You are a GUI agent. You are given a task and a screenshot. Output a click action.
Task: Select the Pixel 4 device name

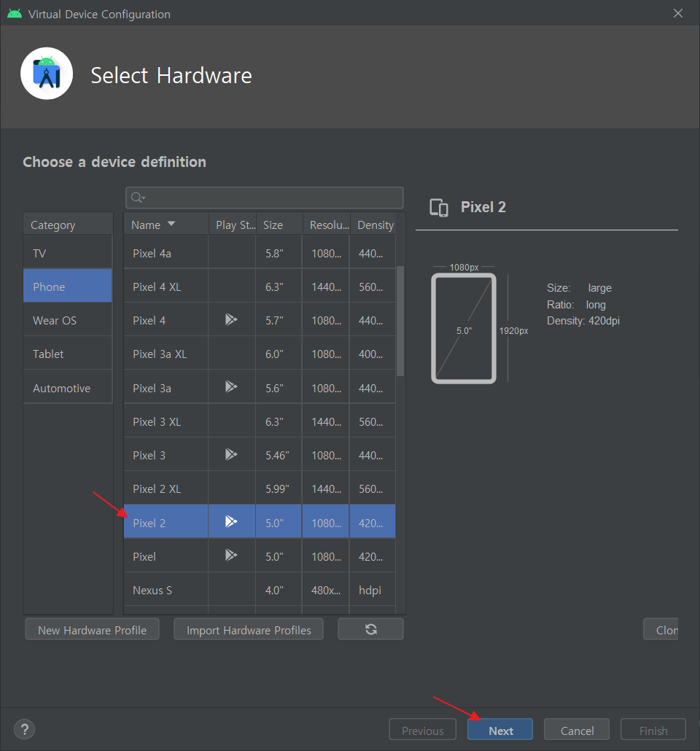tap(149, 320)
